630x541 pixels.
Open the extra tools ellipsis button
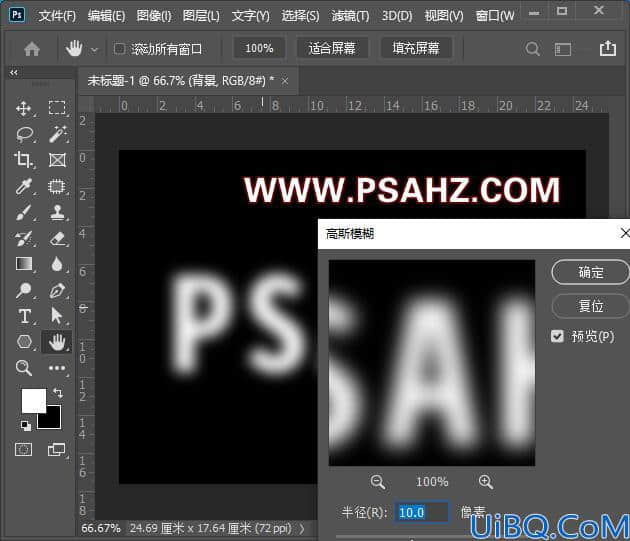point(57,368)
